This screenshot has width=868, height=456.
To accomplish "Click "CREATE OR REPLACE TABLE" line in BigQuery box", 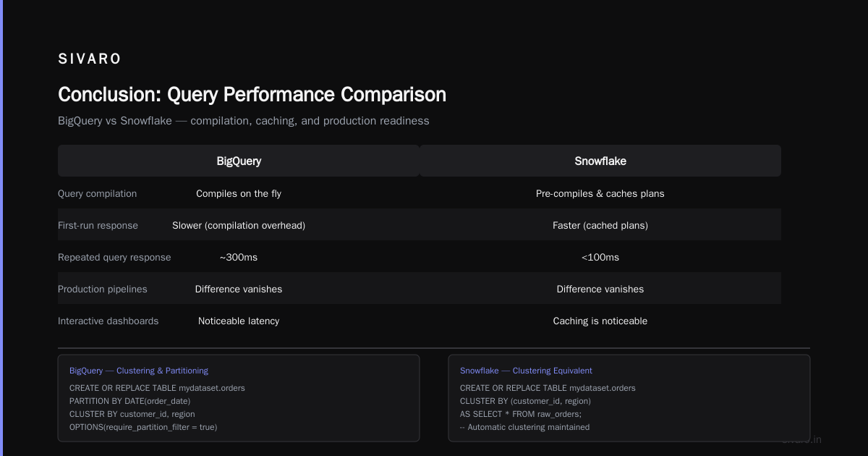I will [x=157, y=388].
